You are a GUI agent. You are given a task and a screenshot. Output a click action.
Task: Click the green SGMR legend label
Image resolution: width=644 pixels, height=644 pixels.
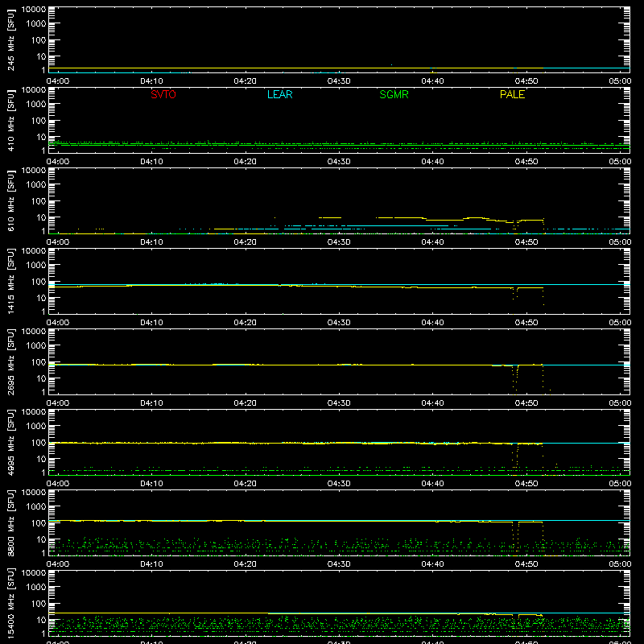[x=394, y=94]
